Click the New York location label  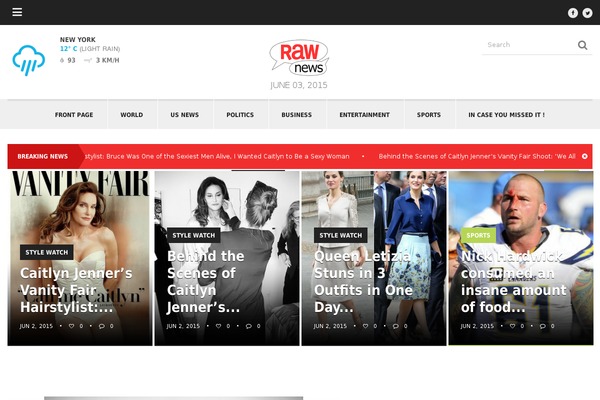[x=78, y=39]
